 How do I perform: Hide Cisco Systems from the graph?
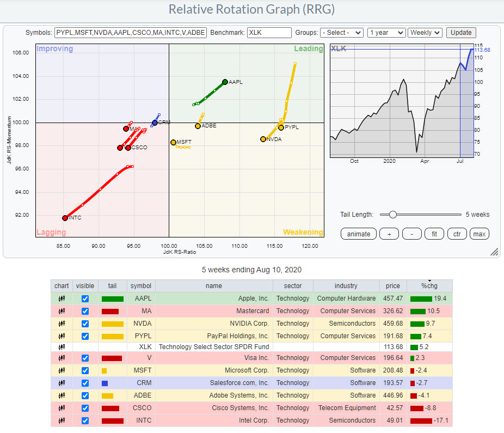pyautogui.click(x=85, y=408)
